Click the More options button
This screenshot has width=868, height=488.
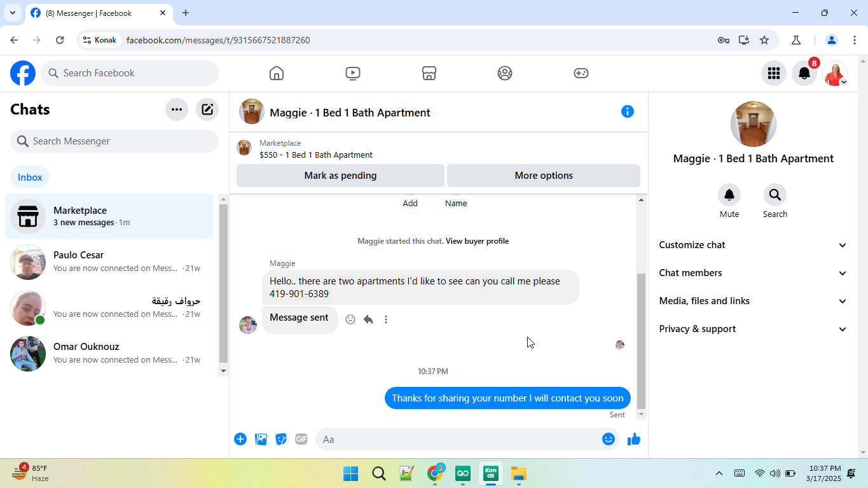[x=544, y=176]
